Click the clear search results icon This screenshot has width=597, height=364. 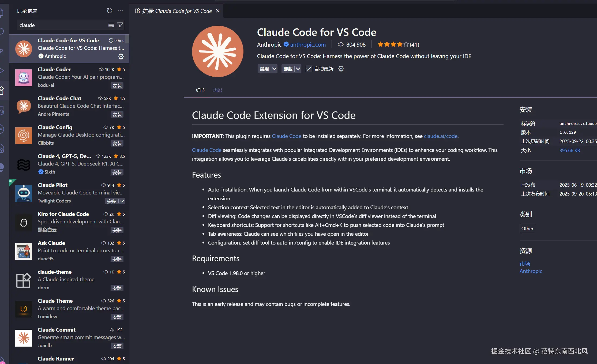111,25
